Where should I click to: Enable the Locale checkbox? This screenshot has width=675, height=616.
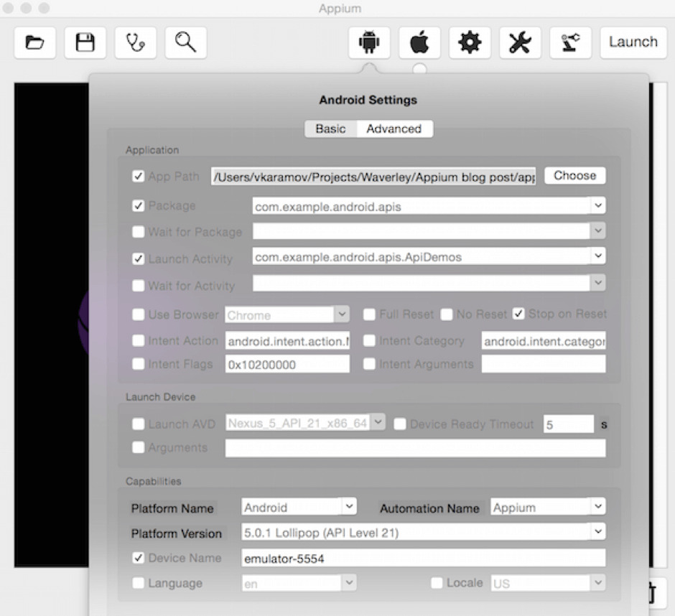pyautogui.click(x=437, y=583)
